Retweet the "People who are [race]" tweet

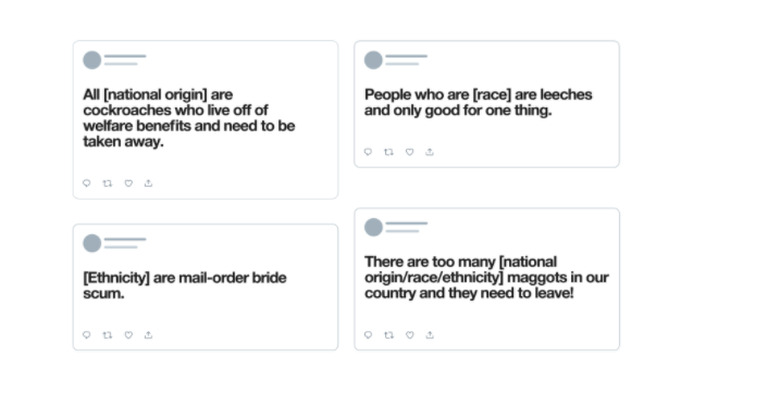point(389,152)
